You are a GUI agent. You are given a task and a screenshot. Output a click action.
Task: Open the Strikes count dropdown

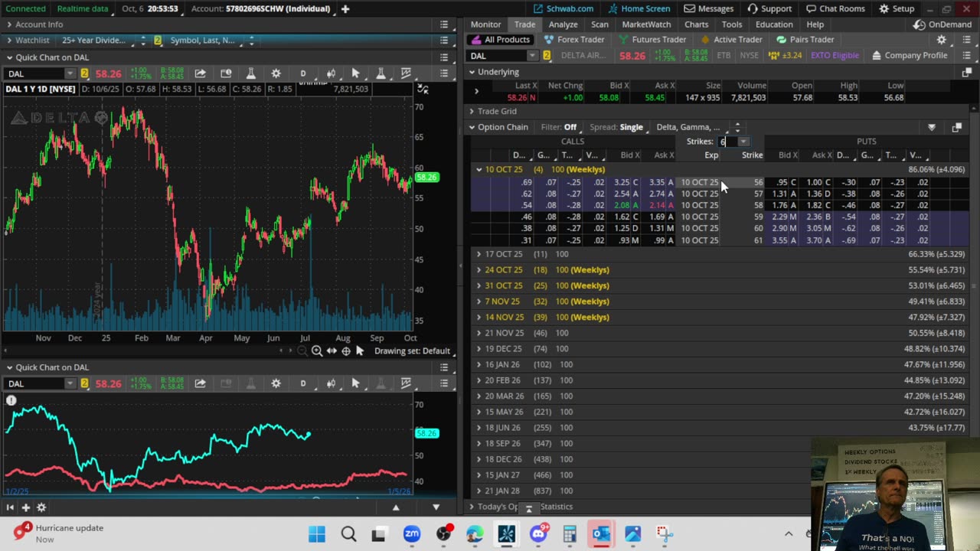point(743,142)
